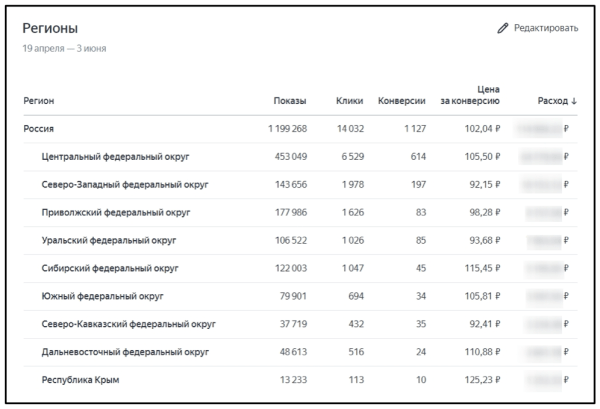Open the Редактировать link
600x409 pixels.
545,29
